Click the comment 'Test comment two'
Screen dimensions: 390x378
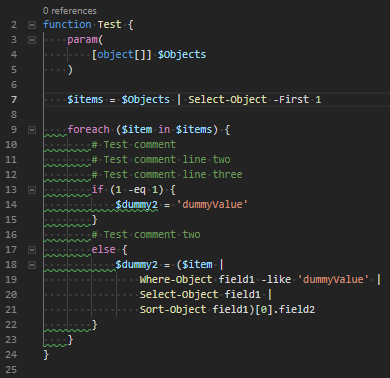[152, 235]
